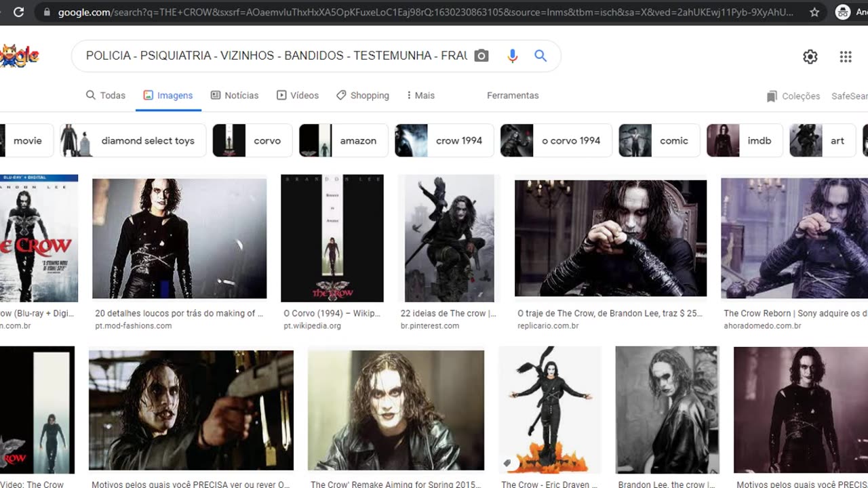Open the mod-fashions making-of image thumbnail

pos(180,238)
